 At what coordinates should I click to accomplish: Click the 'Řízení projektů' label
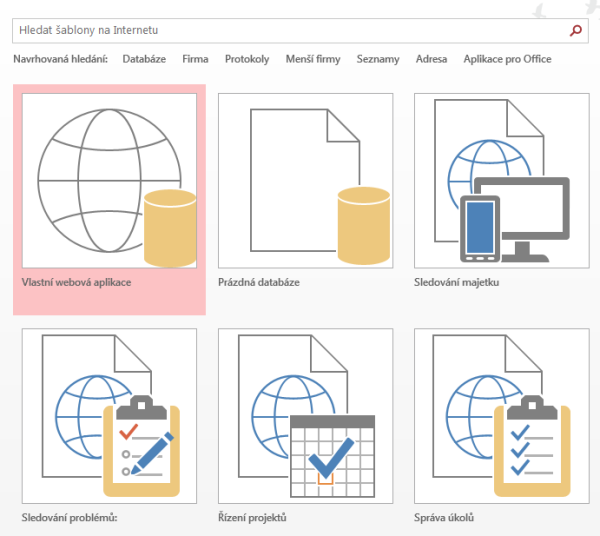click(x=252, y=518)
